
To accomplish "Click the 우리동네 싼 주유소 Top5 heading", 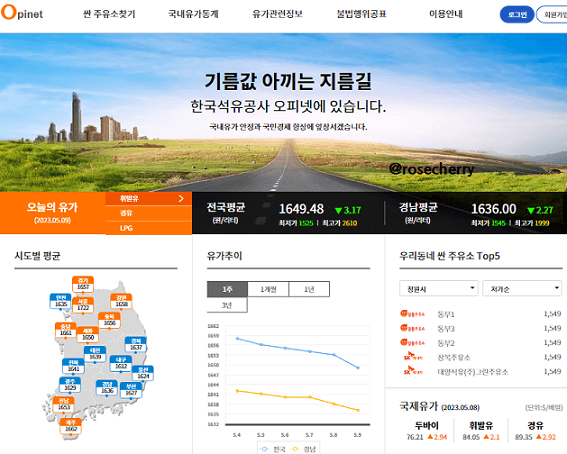I will [449, 256].
